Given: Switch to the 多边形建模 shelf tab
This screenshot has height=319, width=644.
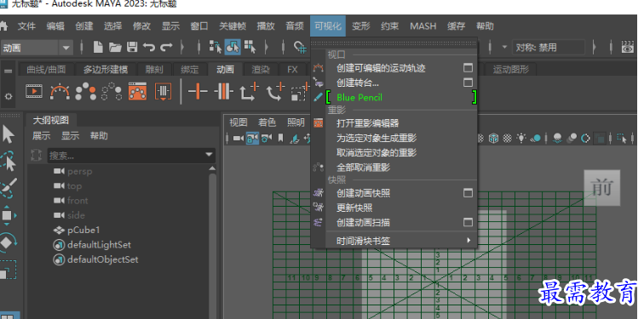Looking at the screenshot, I should 106,70.
